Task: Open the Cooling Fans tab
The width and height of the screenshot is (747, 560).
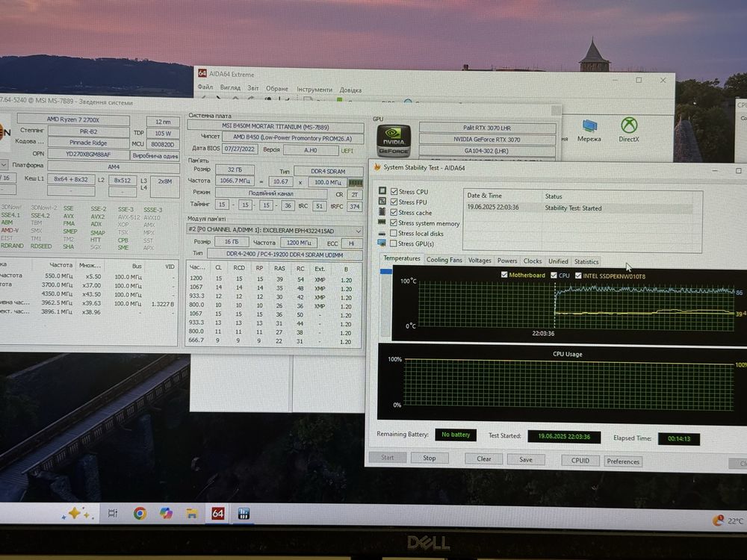Action: (444, 260)
